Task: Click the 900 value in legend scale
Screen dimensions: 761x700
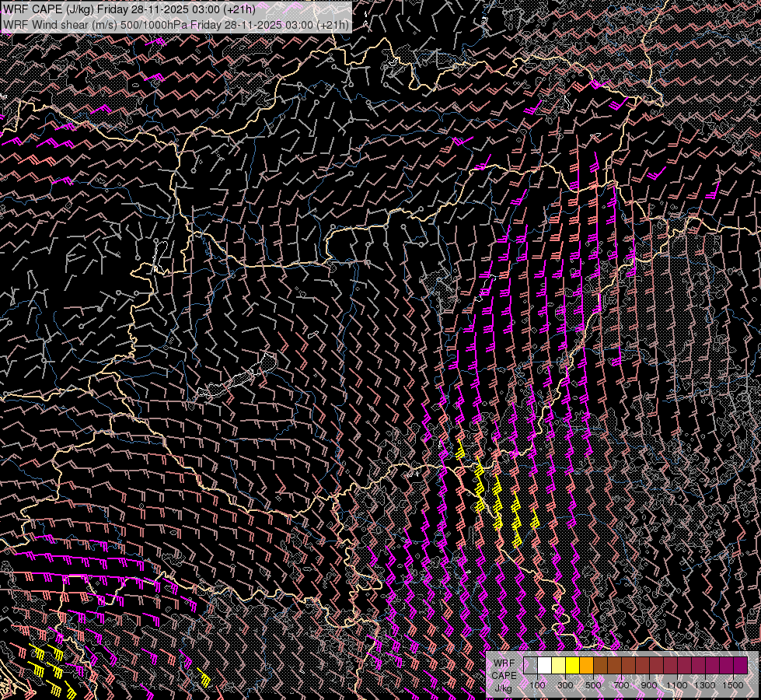Action: pyautogui.click(x=649, y=685)
